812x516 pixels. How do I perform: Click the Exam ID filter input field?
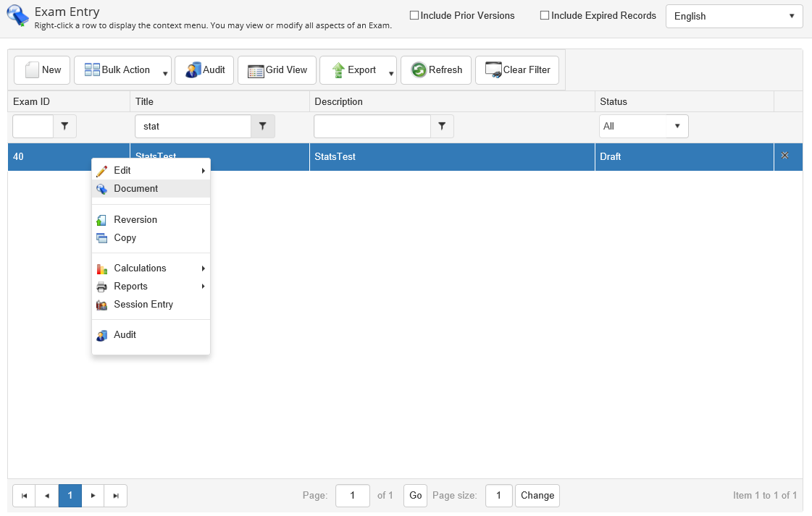click(33, 126)
